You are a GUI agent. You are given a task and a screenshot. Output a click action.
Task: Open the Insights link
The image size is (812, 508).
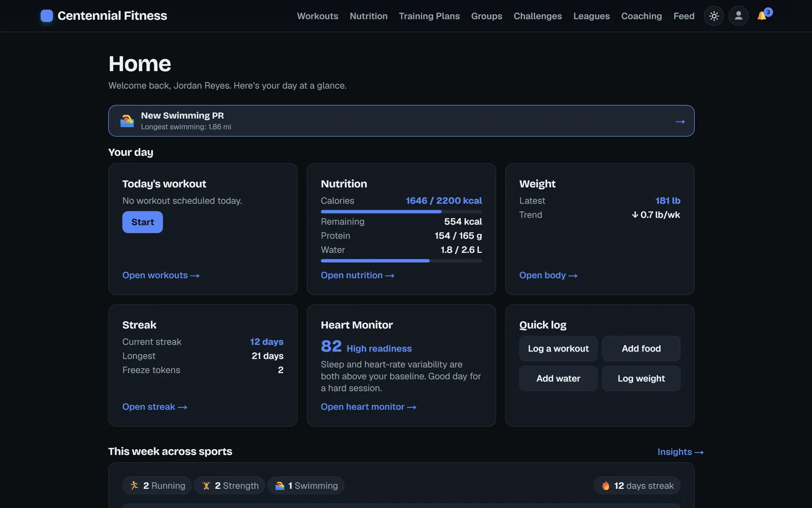pos(680,452)
